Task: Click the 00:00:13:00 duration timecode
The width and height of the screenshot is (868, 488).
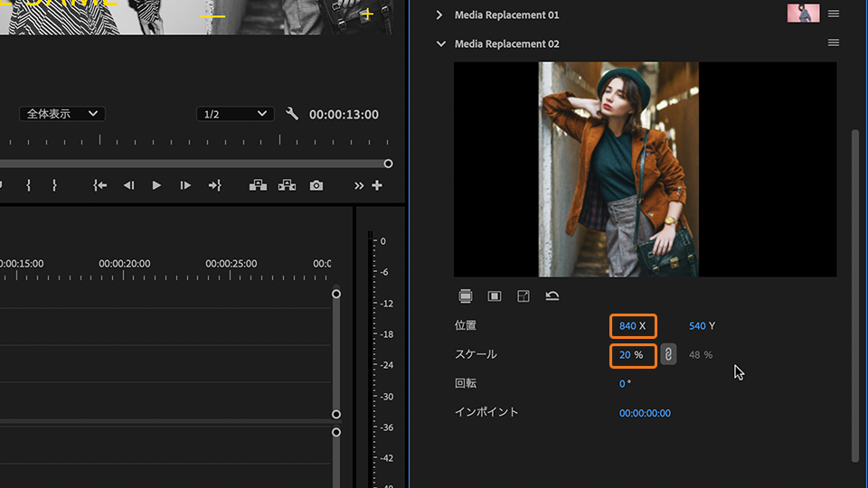Action: [x=344, y=115]
